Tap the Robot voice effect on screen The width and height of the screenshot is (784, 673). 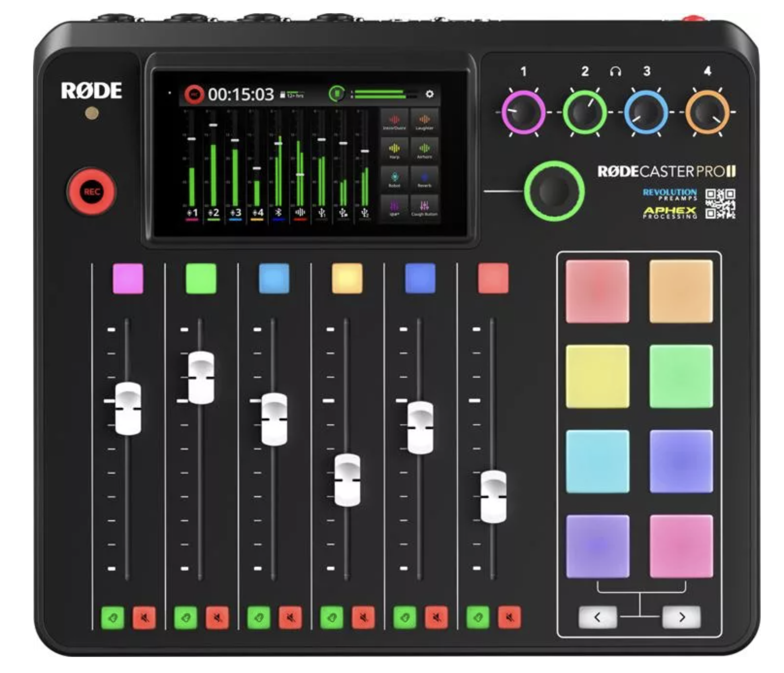394,179
